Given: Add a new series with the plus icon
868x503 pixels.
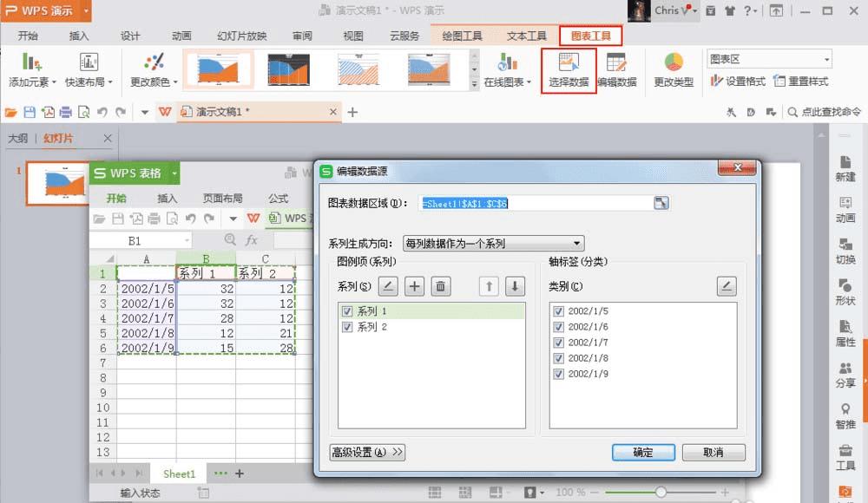Looking at the screenshot, I should [414, 286].
